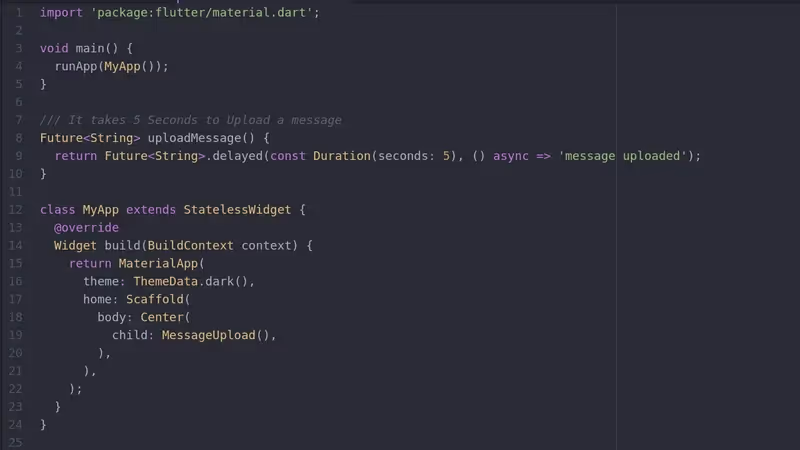Click 'build' method name on line 14
Screen dimensions: 800x450
(122, 245)
